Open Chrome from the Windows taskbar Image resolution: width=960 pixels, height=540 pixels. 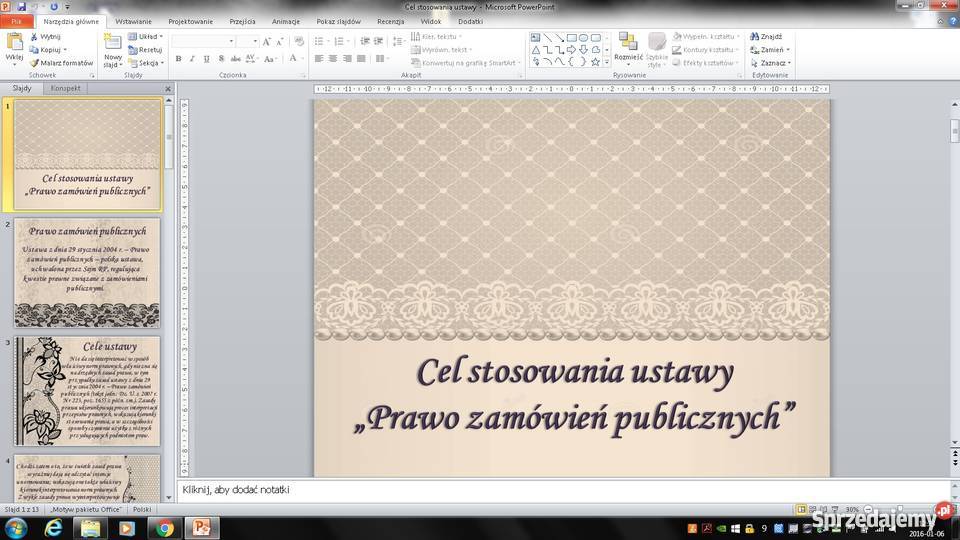click(x=164, y=528)
